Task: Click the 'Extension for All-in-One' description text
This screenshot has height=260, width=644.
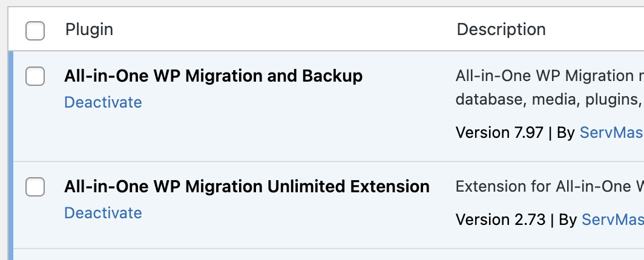Action: click(x=549, y=186)
